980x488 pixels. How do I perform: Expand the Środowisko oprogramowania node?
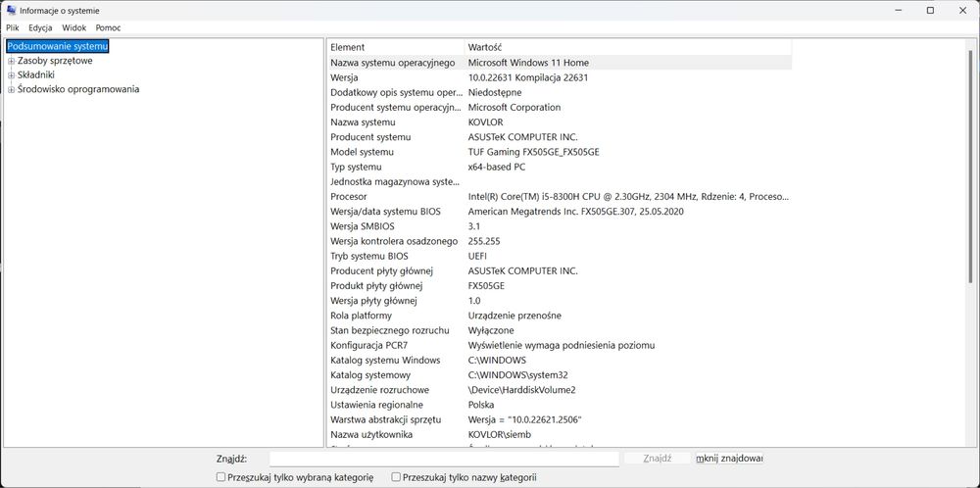11,89
